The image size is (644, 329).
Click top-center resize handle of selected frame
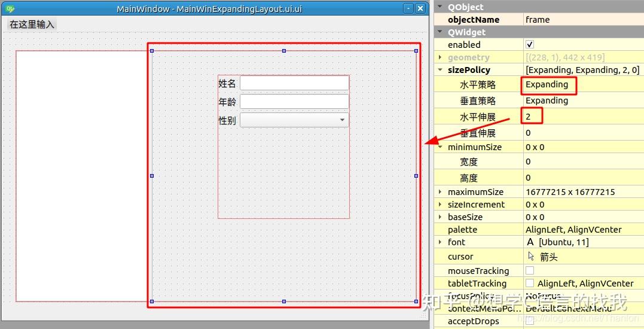coord(284,51)
